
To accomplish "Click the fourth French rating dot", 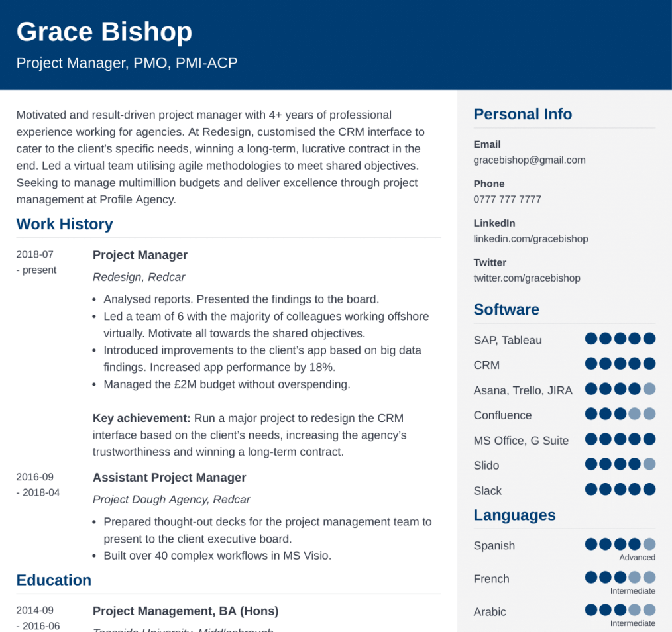I will point(635,576).
